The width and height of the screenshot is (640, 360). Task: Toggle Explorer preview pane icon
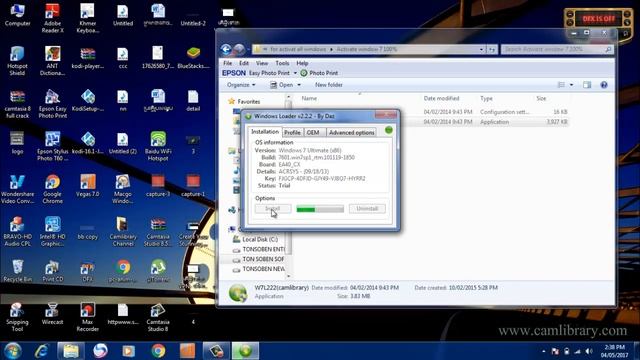click(587, 85)
